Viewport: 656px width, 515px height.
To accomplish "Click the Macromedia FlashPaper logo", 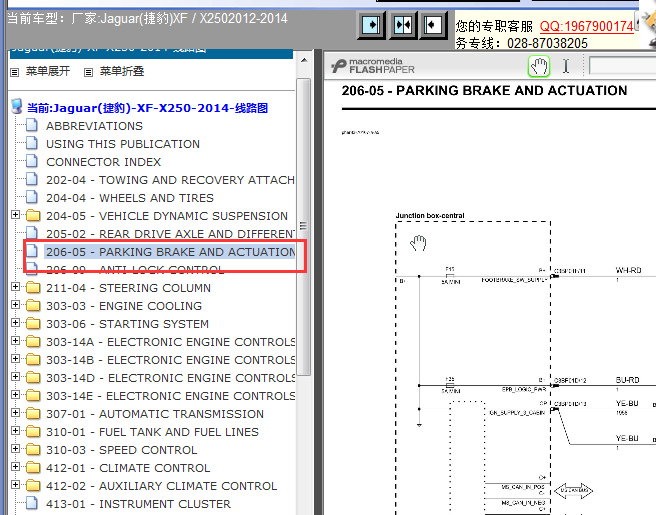I will 372,66.
